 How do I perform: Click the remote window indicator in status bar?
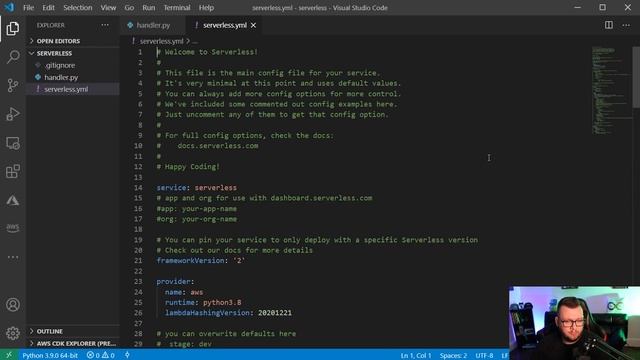[x=9, y=355]
